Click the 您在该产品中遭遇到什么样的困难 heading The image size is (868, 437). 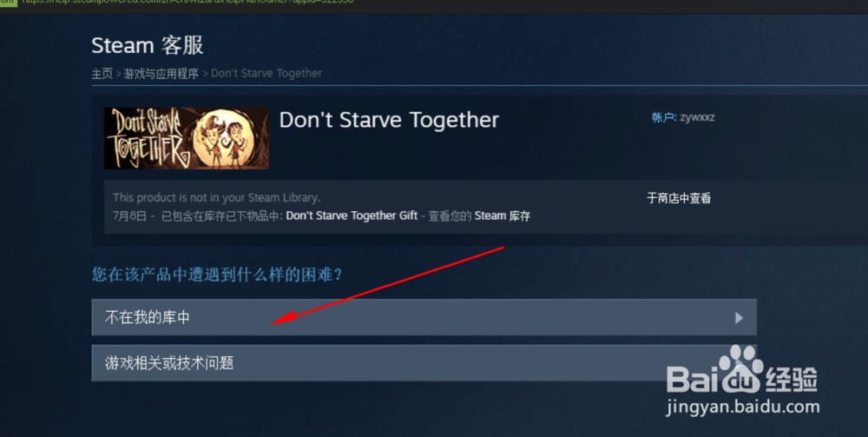point(217,275)
